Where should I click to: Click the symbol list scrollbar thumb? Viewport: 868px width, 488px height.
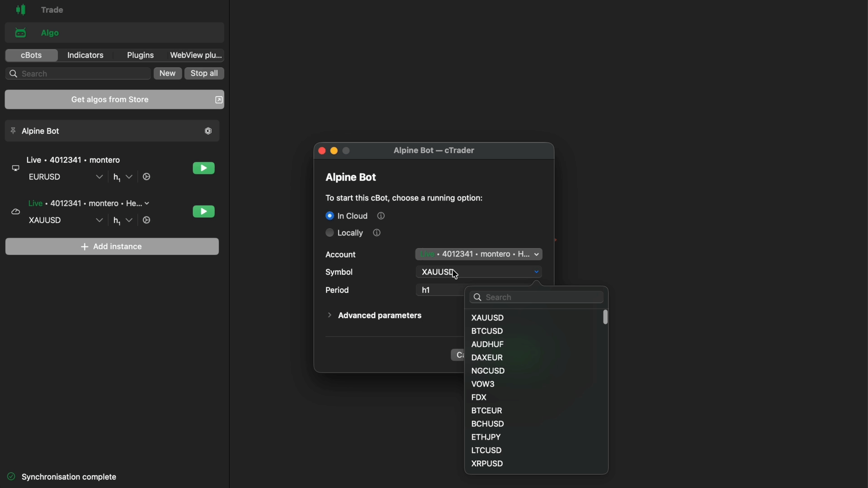pos(606,318)
